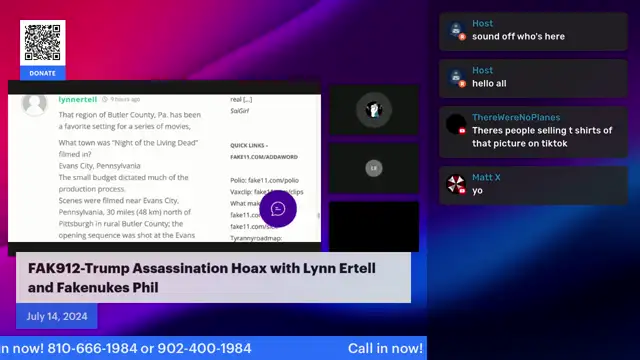
Task: Click the Host avatar on 'hello all' message
Action: click(456, 78)
